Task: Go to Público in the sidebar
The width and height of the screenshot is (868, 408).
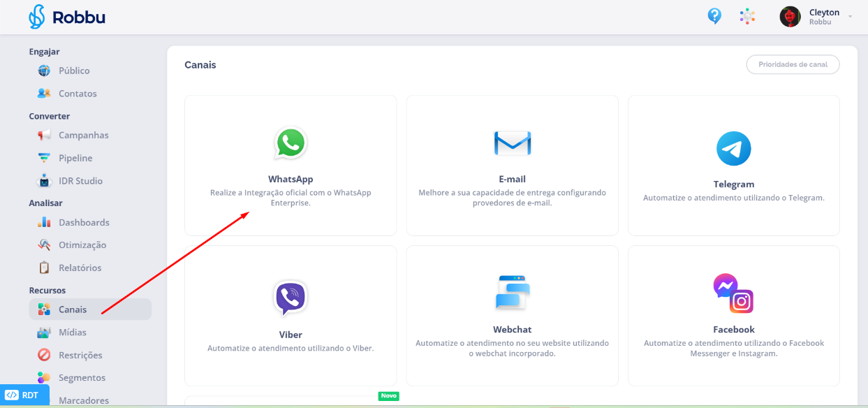Action: click(74, 71)
